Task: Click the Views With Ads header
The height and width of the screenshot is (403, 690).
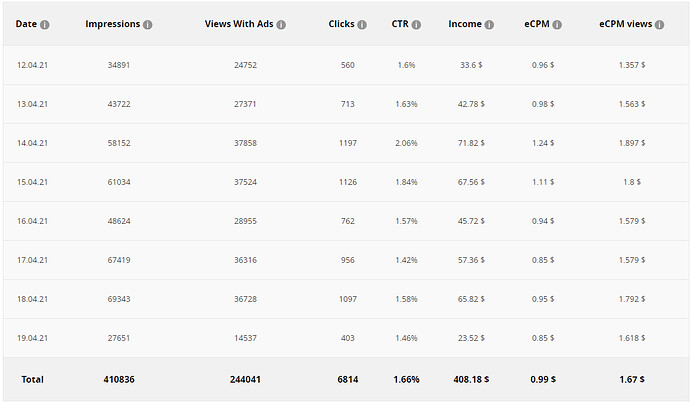Action: pyautogui.click(x=239, y=24)
